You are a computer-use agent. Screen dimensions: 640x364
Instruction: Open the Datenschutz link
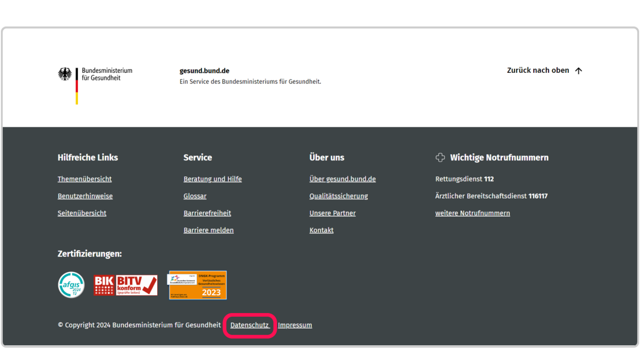point(249,325)
